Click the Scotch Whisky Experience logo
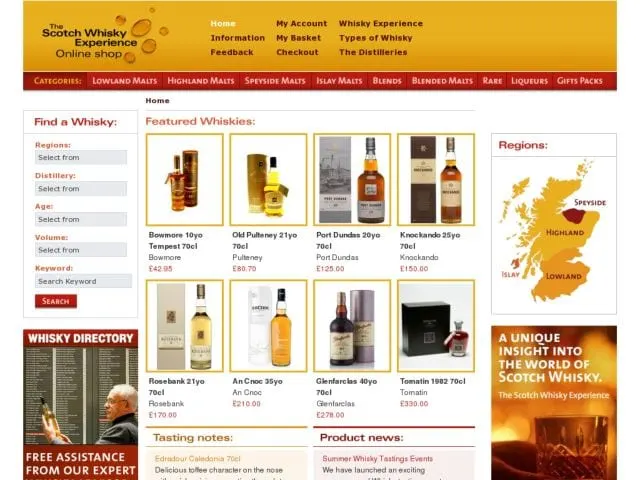The width and height of the screenshot is (640, 480). click(104, 38)
